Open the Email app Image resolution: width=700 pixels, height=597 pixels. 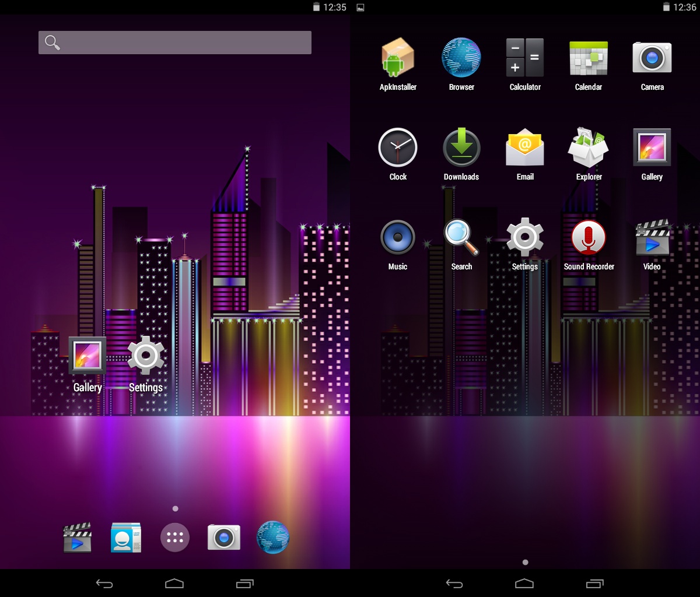point(525,153)
